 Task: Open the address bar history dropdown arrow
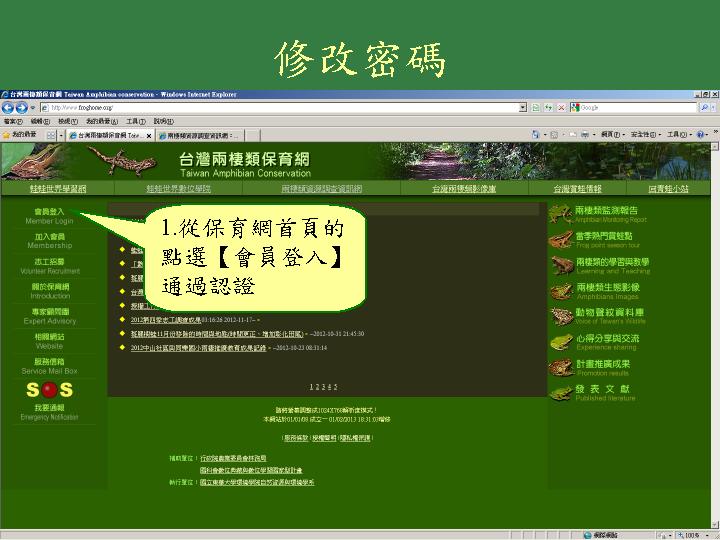(x=523, y=107)
